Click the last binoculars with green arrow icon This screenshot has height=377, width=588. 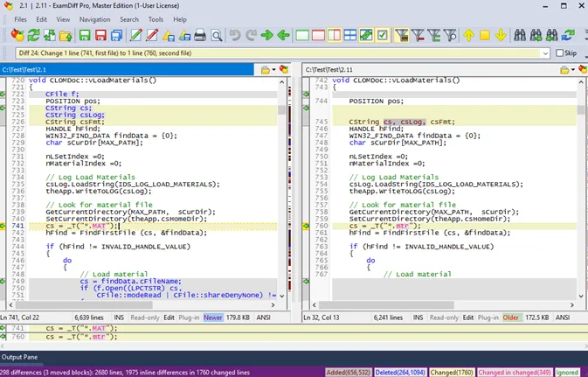coord(551,35)
